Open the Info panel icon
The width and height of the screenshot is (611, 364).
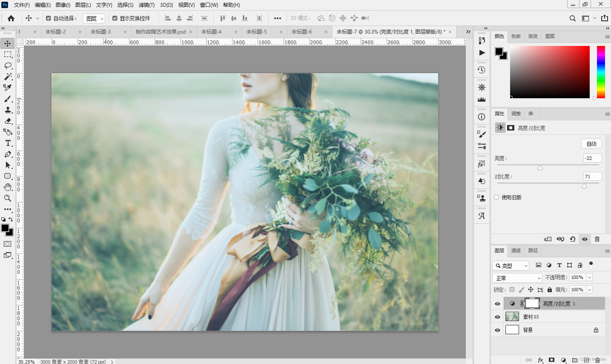[482, 117]
